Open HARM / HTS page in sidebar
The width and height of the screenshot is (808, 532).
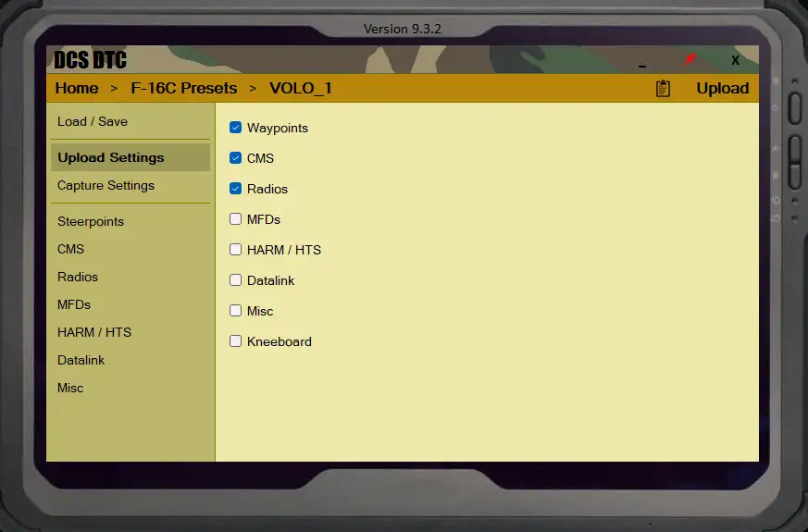[x=131, y=333]
